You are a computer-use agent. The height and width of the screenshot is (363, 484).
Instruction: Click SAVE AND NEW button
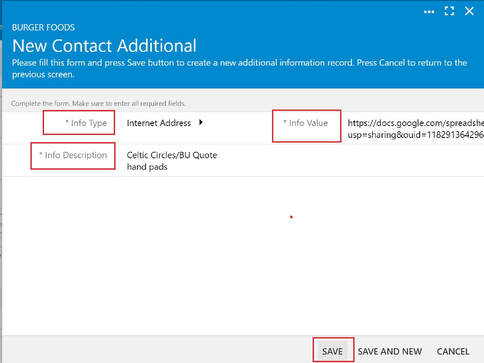[390, 351]
